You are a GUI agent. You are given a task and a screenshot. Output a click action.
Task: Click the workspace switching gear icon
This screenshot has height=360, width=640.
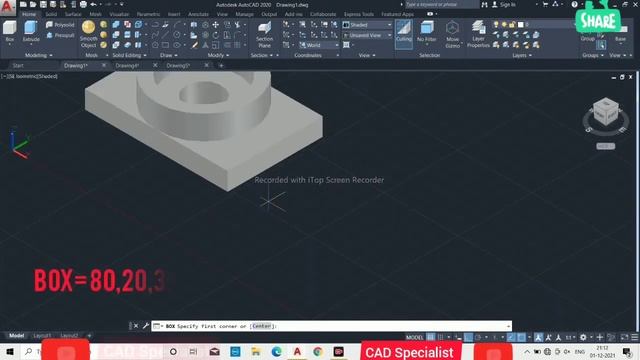coord(583,337)
